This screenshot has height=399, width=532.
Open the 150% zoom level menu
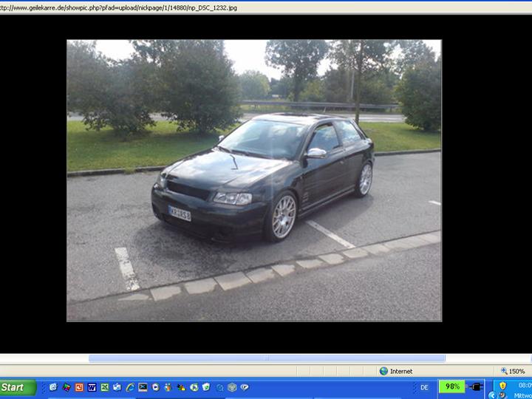513,371
